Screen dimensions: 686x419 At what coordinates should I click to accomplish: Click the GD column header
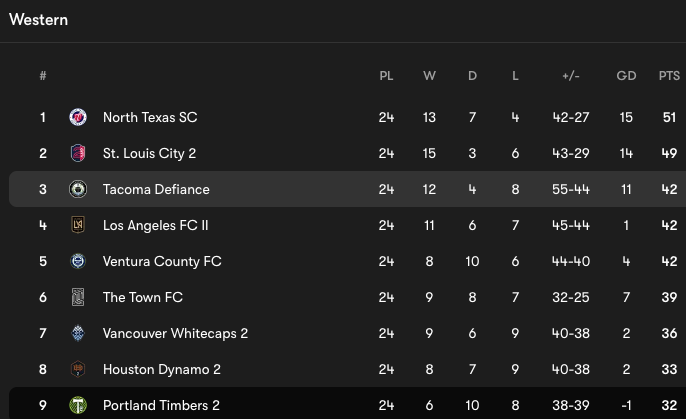626,76
